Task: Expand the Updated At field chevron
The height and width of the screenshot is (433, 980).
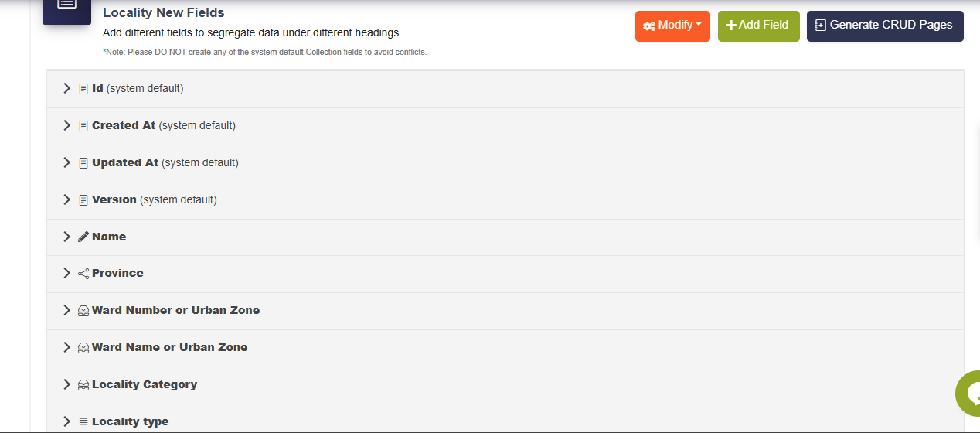Action: pos(67,163)
